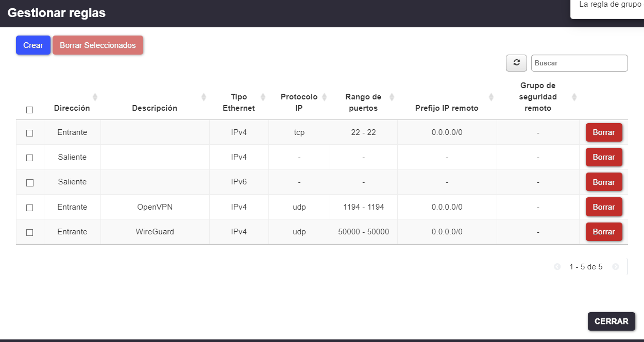Sort by Descripción column arrows

[x=204, y=97]
